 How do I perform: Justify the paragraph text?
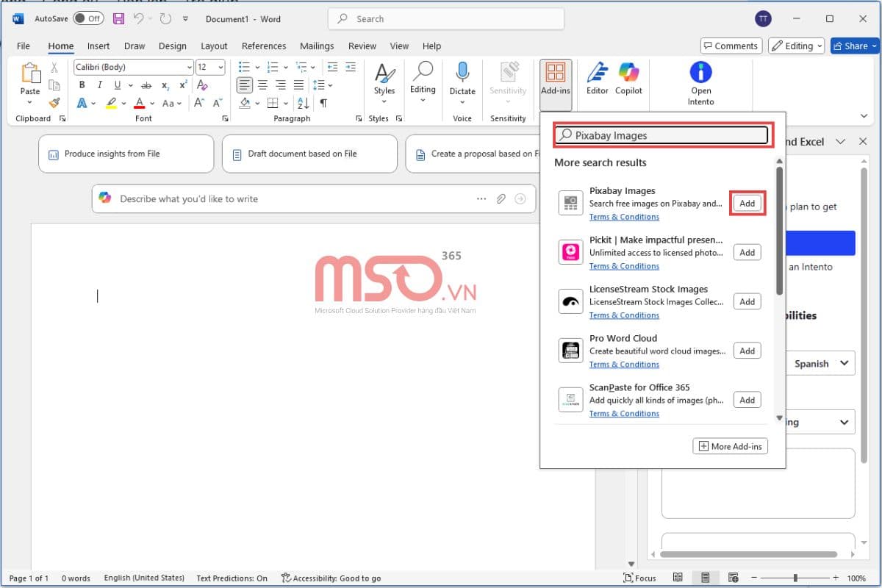tap(298, 85)
